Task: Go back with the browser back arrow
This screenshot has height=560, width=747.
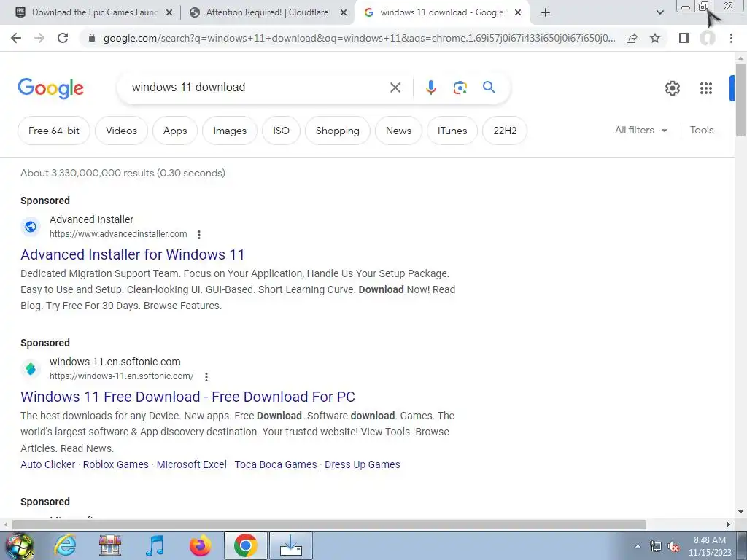Action: [16, 38]
